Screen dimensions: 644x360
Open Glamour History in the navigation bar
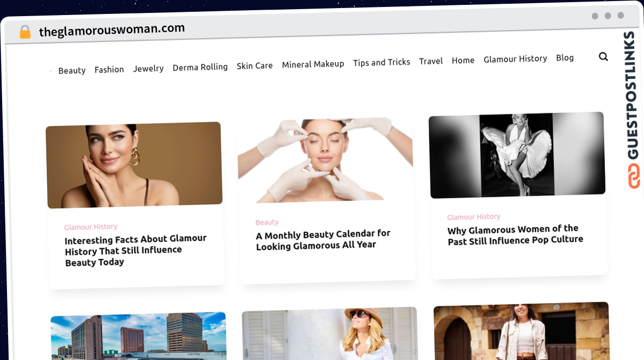pyautogui.click(x=515, y=59)
